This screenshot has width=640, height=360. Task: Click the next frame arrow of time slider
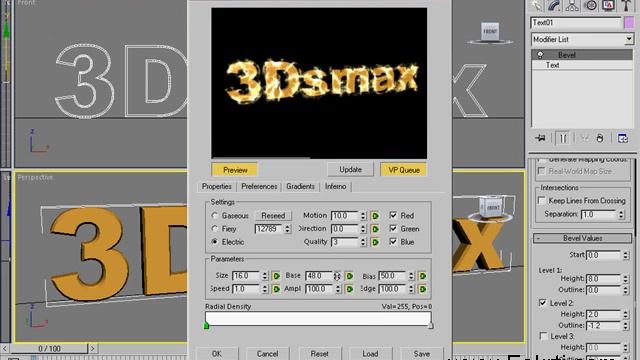[x=93, y=349]
